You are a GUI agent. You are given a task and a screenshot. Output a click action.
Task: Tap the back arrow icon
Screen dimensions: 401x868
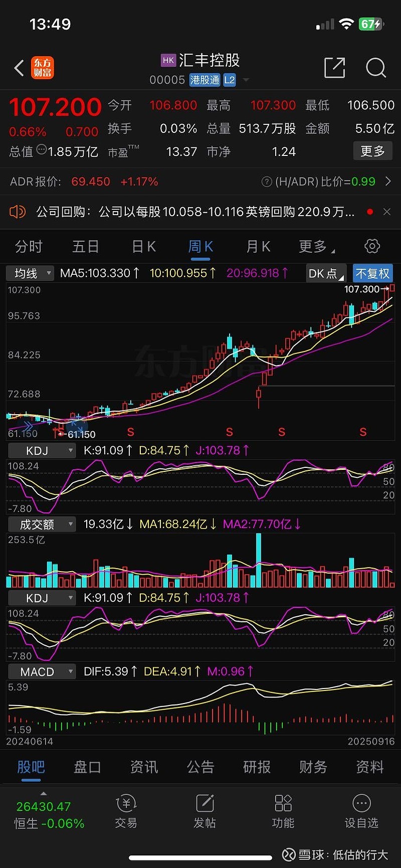click(19, 68)
